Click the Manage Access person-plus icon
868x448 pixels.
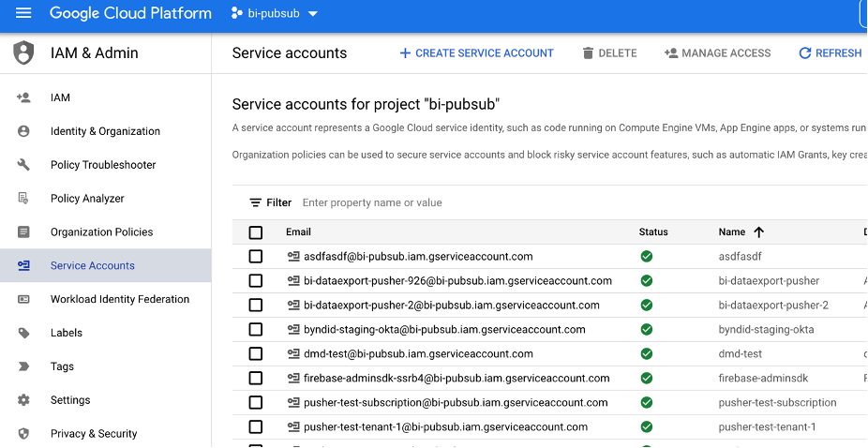tap(671, 53)
